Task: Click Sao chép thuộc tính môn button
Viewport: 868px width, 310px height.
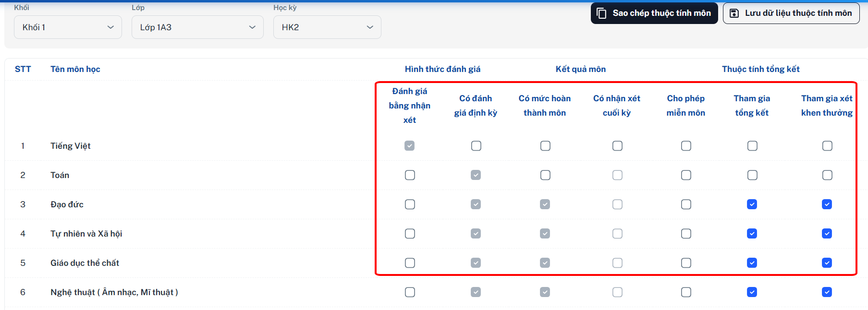Action: (x=654, y=13)
